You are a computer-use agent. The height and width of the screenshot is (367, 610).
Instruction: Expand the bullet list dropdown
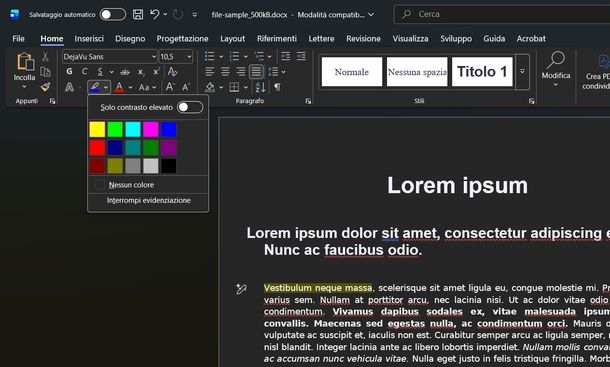[x=221, y=57]
